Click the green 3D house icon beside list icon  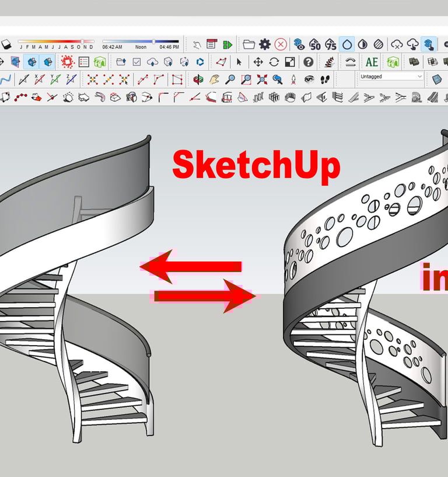tap(100, 62)
